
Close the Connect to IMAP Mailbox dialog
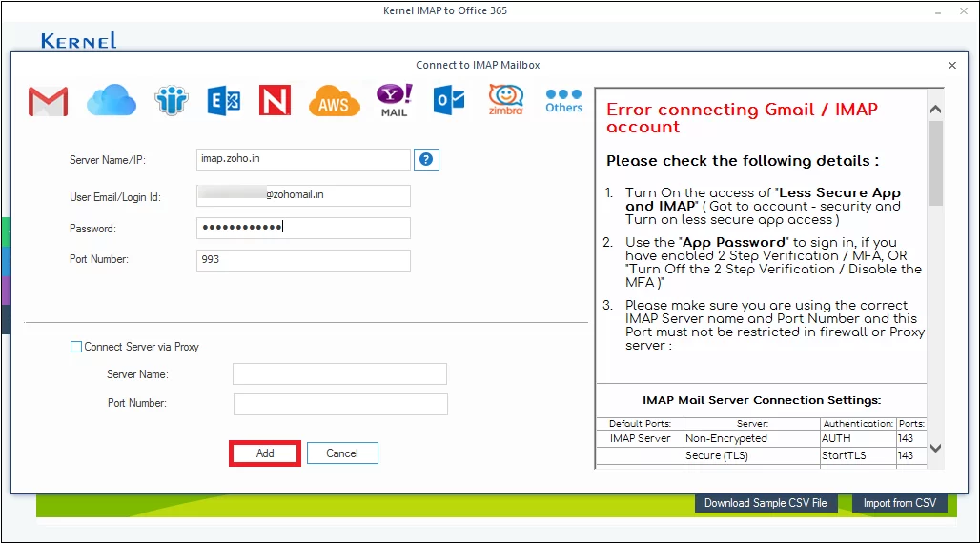[951, 65]
